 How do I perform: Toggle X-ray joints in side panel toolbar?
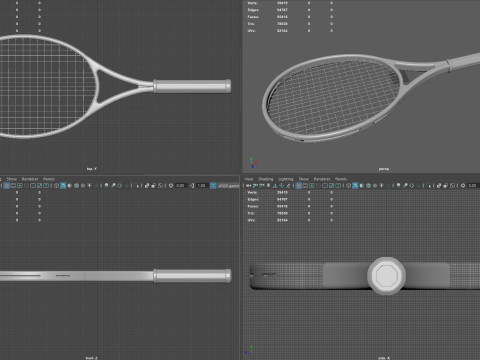(x=452, y=185)
